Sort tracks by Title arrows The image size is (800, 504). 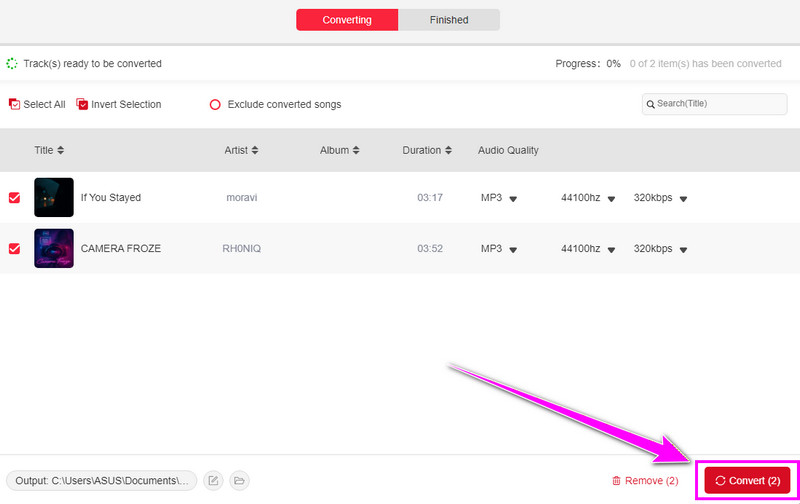(61, 151)
